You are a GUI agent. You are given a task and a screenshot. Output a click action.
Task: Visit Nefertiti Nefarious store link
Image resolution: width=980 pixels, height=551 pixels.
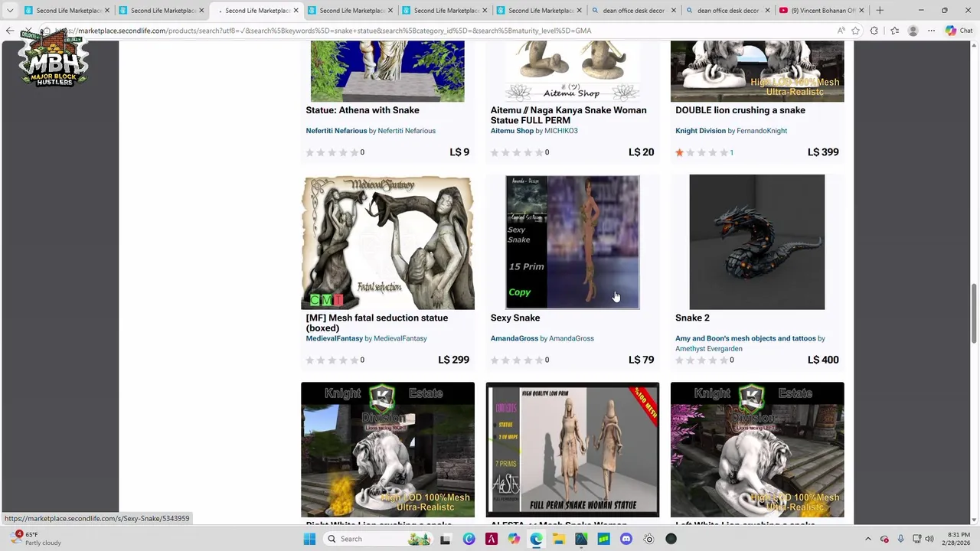(x=336, y=131)
